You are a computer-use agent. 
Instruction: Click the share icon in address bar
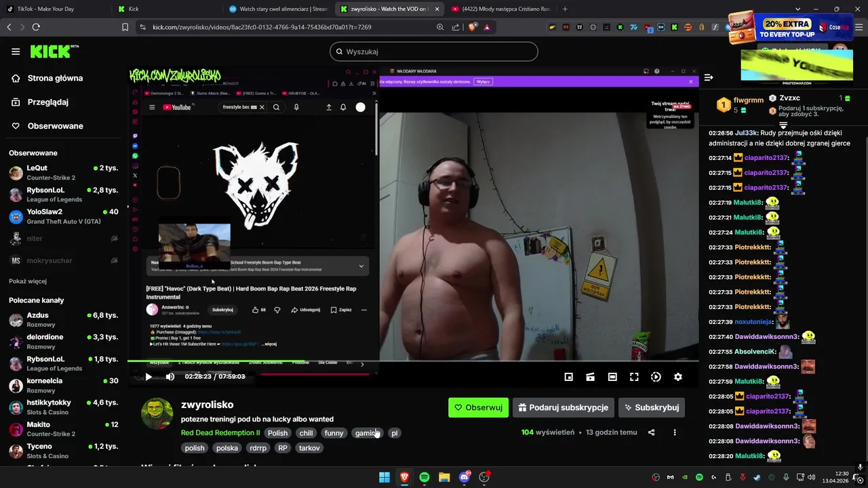[456, 27]
